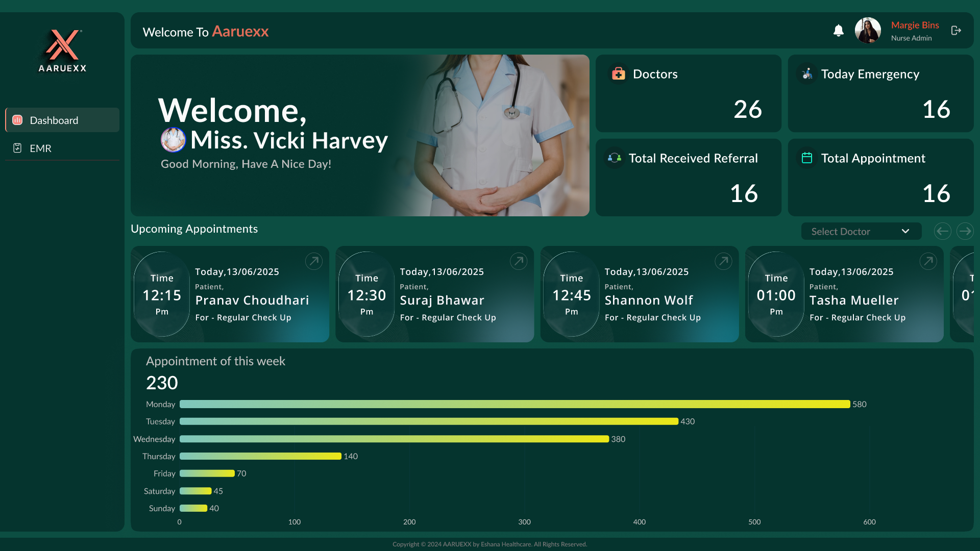Go to previous appointments with left arrow
The height and width of the screenshot is (551, 980).
pos(942,231)
